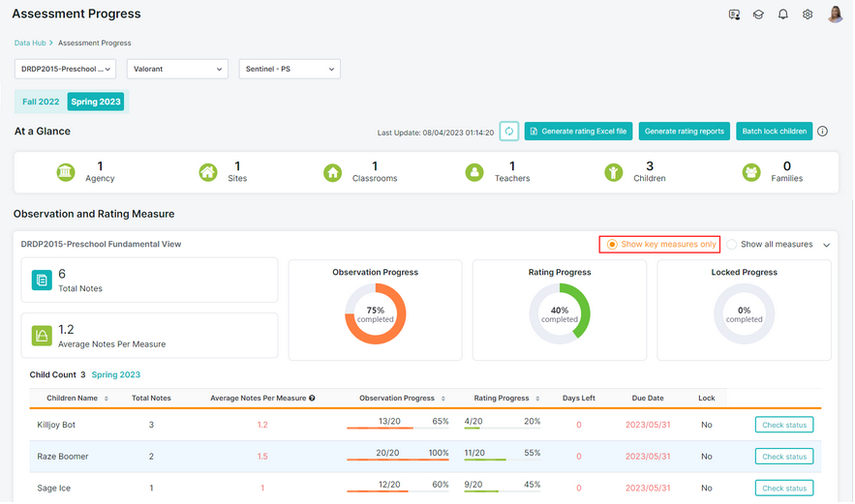The image size is (855, 504).
Task: Click Killjoy Bot observation progress bar
Action: (x=398, y=429)
